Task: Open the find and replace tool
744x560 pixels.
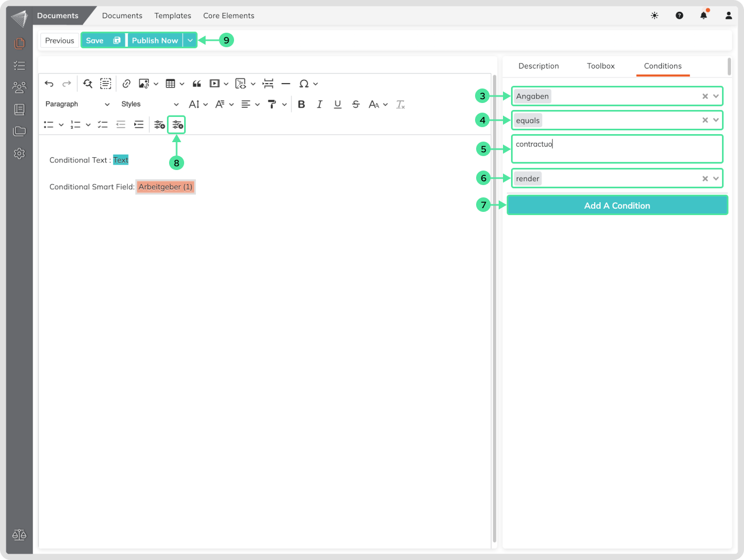Action: point(88,84)
